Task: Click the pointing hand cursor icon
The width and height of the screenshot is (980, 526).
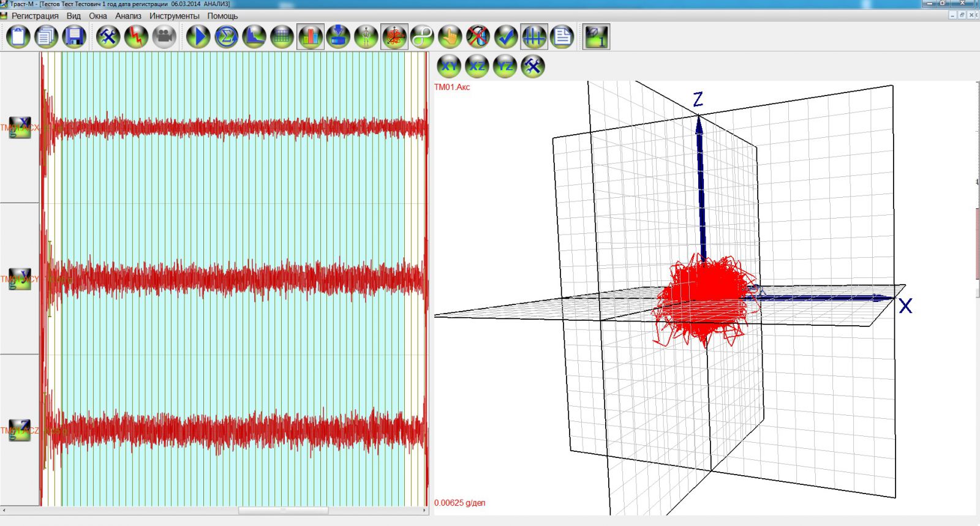Action: 450,37
